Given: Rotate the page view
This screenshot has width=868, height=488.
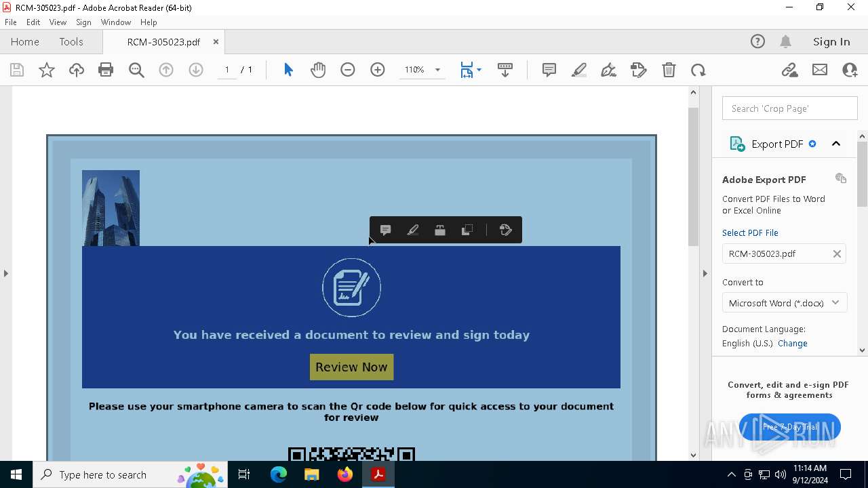Looking at the screenshot, I should [x=698, y=70].
